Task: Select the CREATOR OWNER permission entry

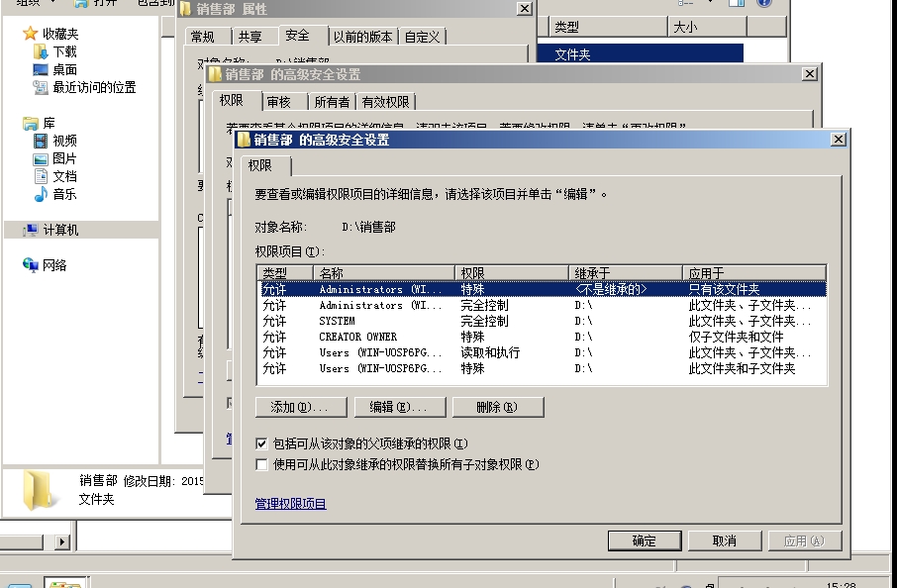Action: pos(542,337)
